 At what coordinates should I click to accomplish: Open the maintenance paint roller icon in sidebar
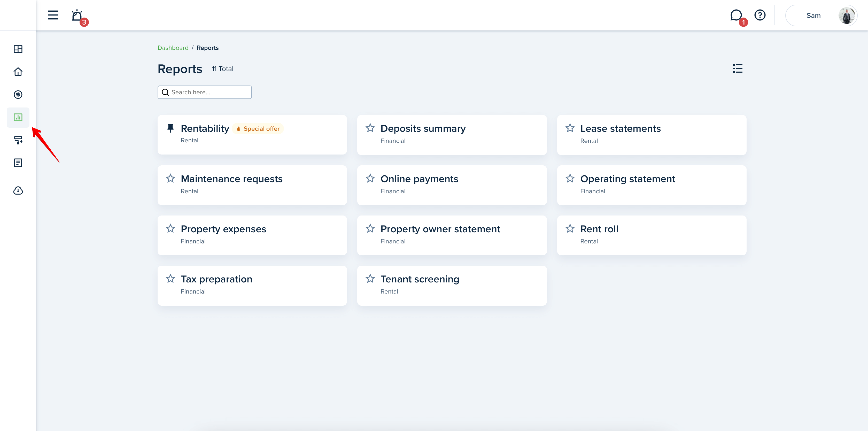[x=18, y=140]
